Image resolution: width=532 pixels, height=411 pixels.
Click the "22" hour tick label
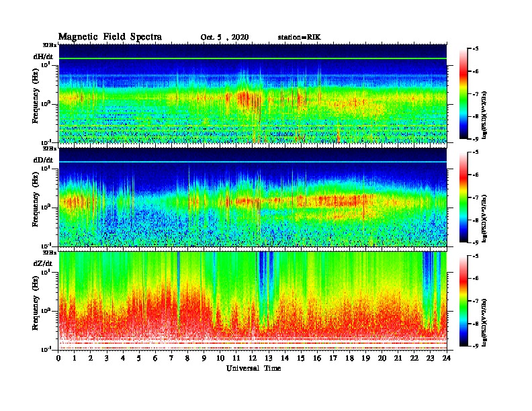tap(414, 358)
